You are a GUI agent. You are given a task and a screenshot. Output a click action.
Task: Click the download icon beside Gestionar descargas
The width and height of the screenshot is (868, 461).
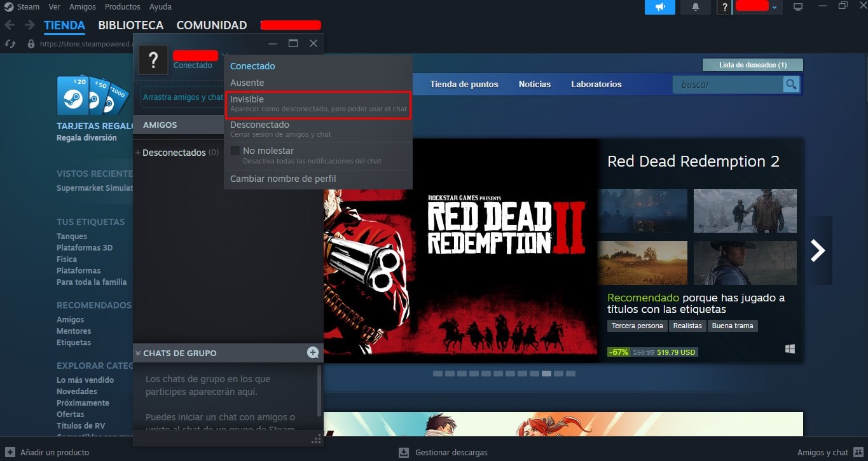(404, 453)
